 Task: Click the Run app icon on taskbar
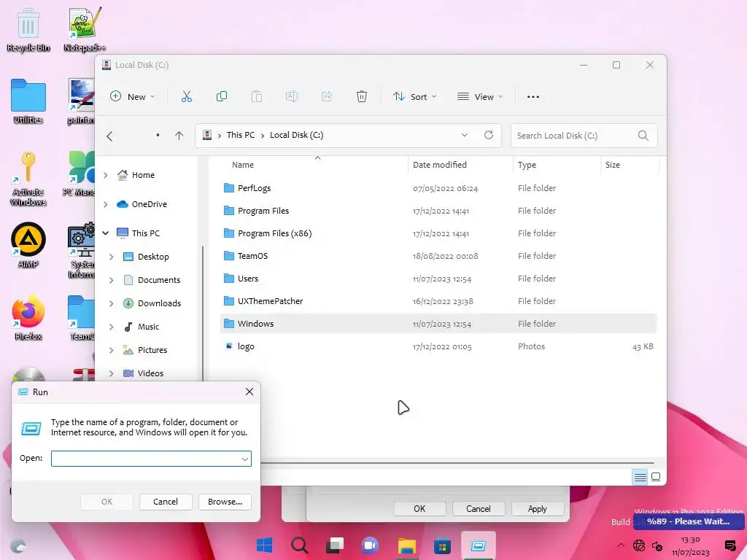[479, 545]
